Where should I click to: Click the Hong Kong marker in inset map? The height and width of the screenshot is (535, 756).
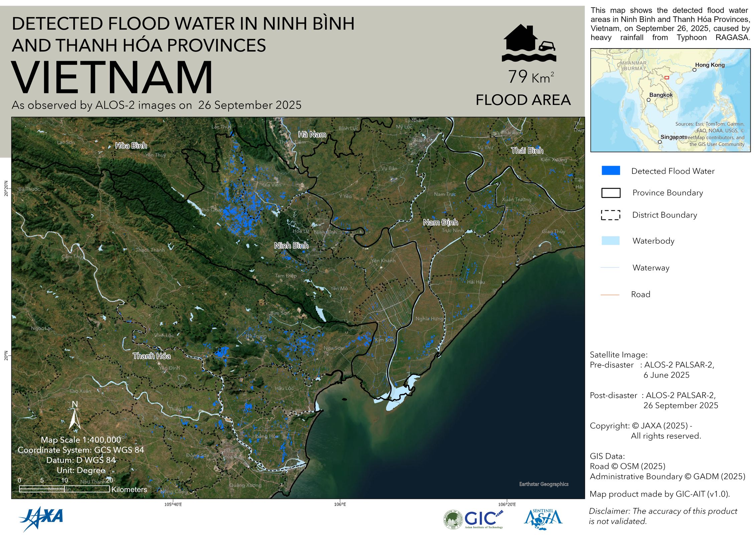pyautogui.click(x=694, y=70)
